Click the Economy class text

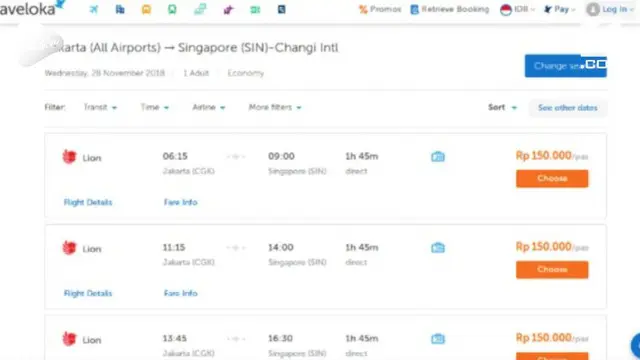pyautogui.click(x=246, y=73)
